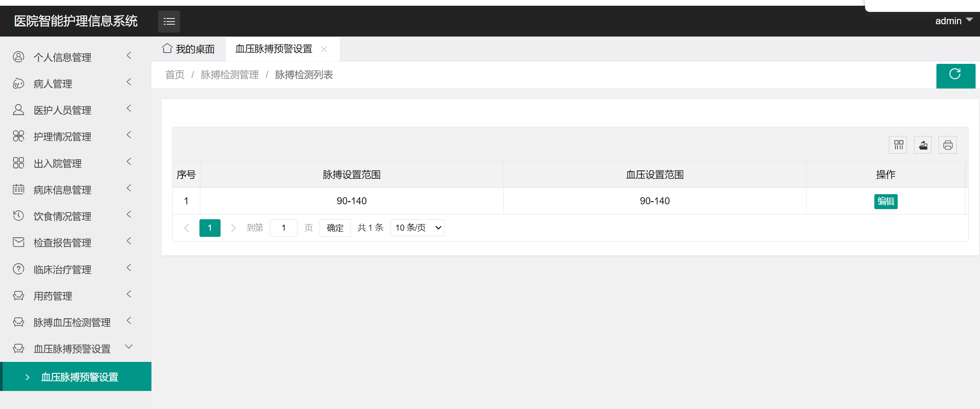Click the print icon above the table
Viewport: 980px width, 409px height.
tap(947, 144)
